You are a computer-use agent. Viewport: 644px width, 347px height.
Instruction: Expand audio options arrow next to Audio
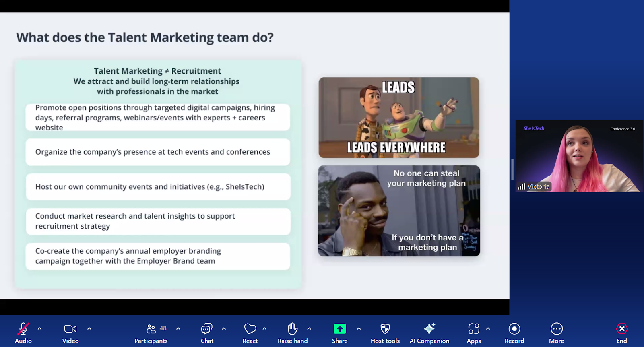pos(39,329)
